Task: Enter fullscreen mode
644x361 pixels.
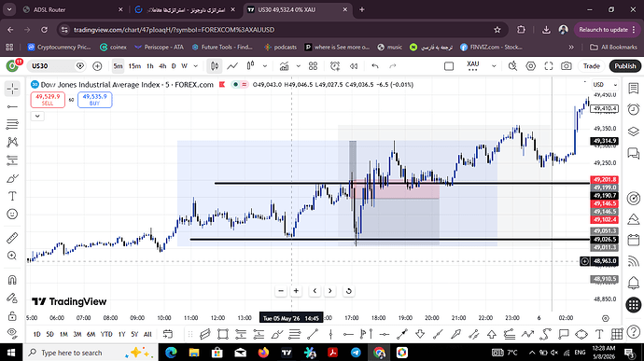Action: tap(549, 66)
